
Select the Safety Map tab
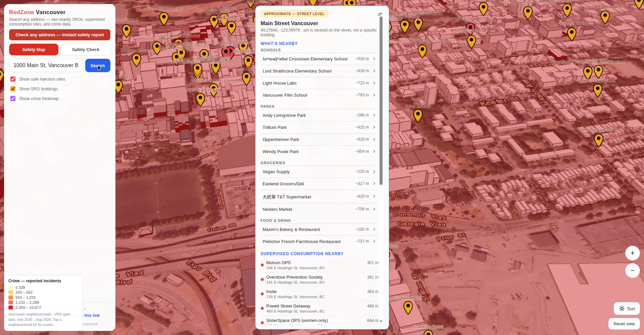34,49
